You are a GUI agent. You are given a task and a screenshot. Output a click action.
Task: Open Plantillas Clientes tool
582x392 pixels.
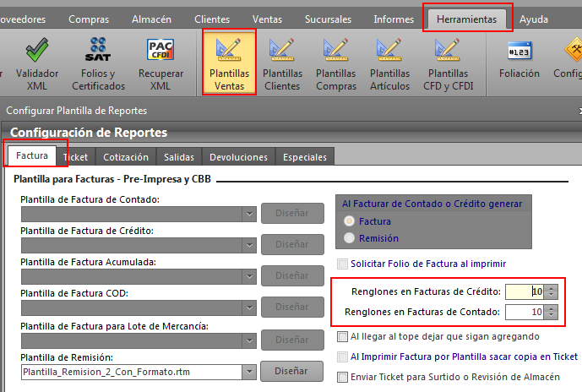point(282,63)
